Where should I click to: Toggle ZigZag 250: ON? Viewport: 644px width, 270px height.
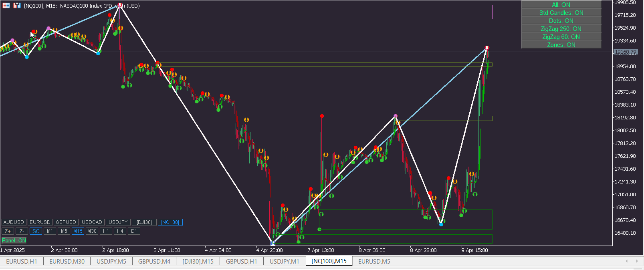(x=561, y=29)
